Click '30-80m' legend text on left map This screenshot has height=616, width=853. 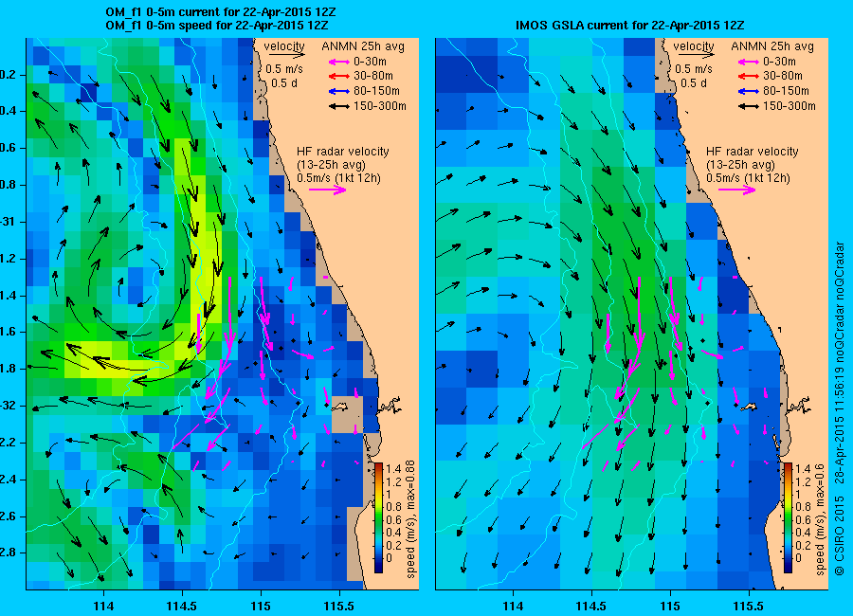click(373, 76)
